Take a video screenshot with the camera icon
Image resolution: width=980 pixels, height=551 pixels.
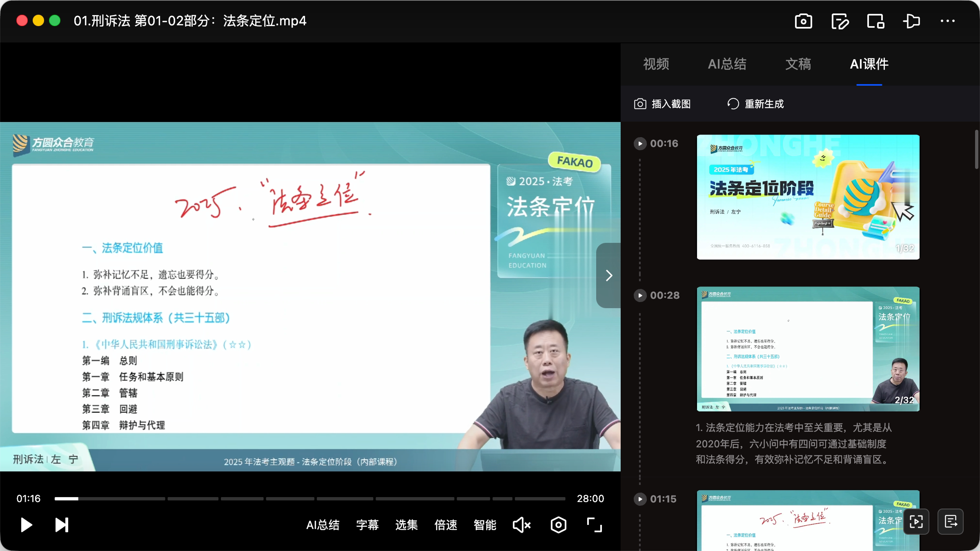click(x=803, y=21)
